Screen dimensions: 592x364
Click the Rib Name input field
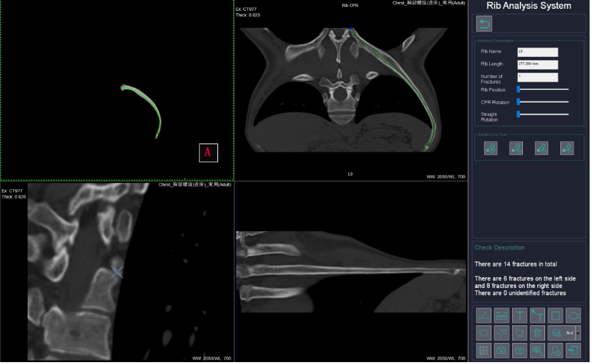(537, 52)
